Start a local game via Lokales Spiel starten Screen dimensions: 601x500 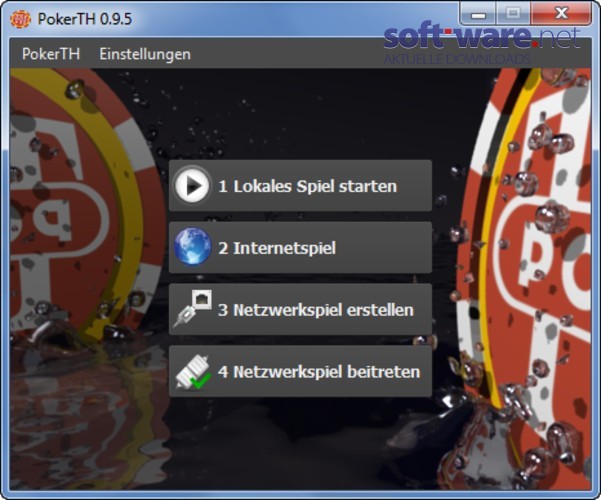pos(300,186)
